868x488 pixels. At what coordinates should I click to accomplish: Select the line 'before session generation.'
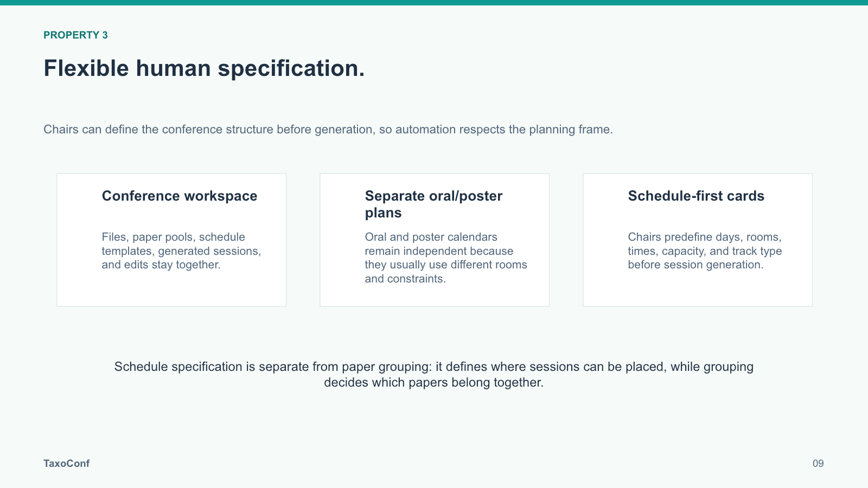[696, 265]
